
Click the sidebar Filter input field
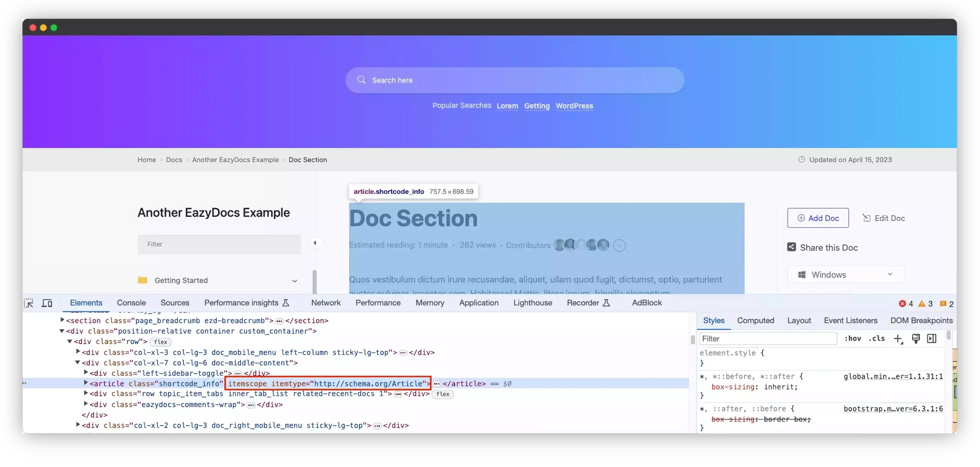click(219, 244)
